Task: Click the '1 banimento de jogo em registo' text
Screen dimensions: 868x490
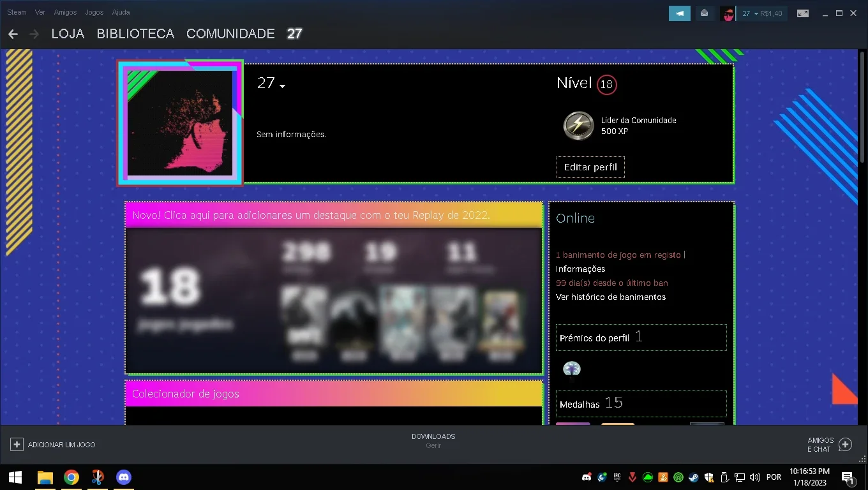Action: (x=618, y=255)
